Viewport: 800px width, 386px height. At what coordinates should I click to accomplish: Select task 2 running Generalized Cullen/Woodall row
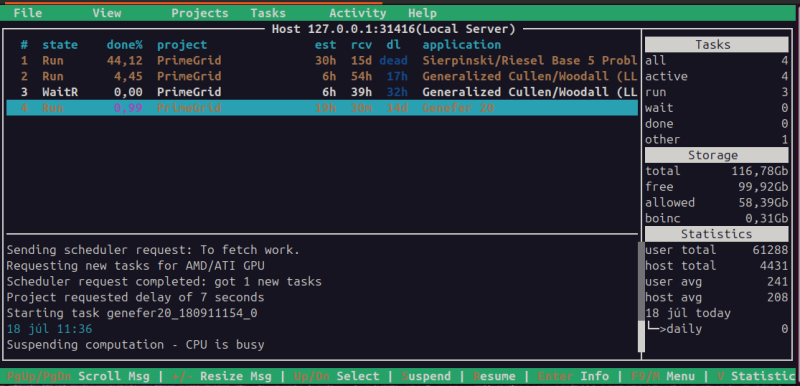(x=322, y=76)
